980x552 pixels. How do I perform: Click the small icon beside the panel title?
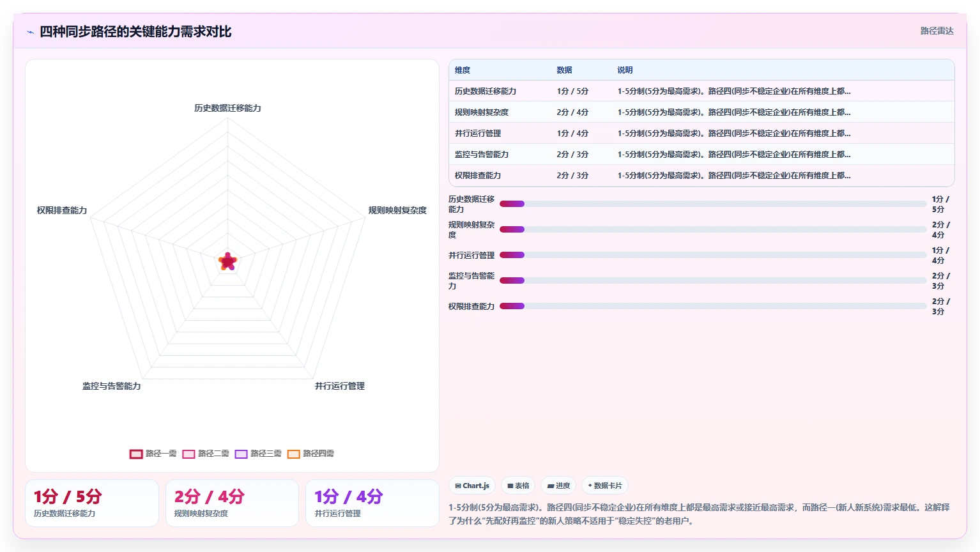click(x=30, y=32)
